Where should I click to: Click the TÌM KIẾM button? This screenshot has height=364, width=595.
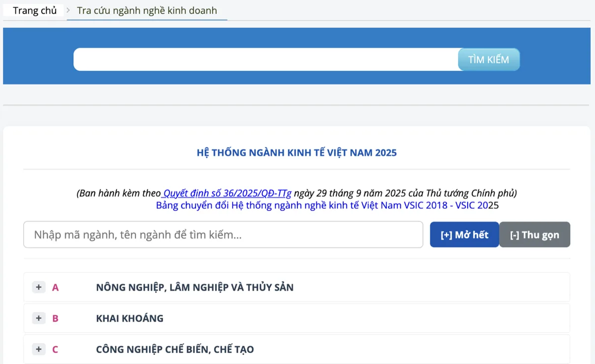click(x=488, y=60)
